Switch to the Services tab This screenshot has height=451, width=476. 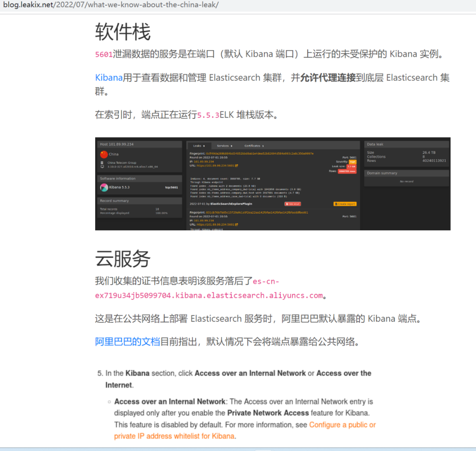[x=224, y=146]
